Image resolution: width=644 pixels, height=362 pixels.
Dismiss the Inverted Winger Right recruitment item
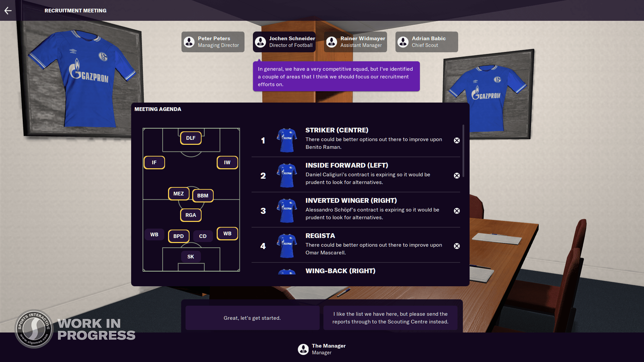(x=457, y=210)
